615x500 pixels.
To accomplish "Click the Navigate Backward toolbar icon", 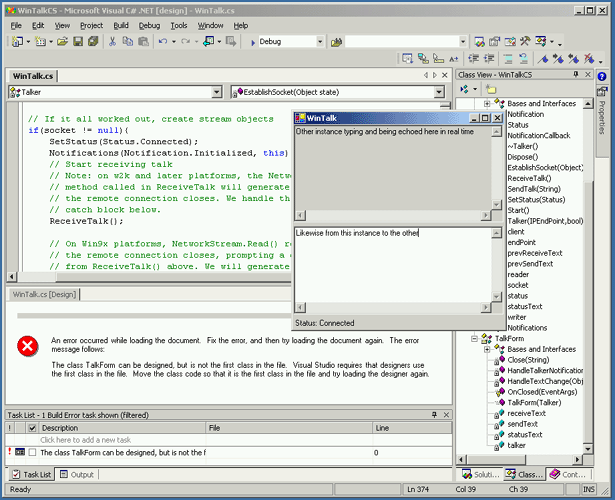I will click(209, 42).
